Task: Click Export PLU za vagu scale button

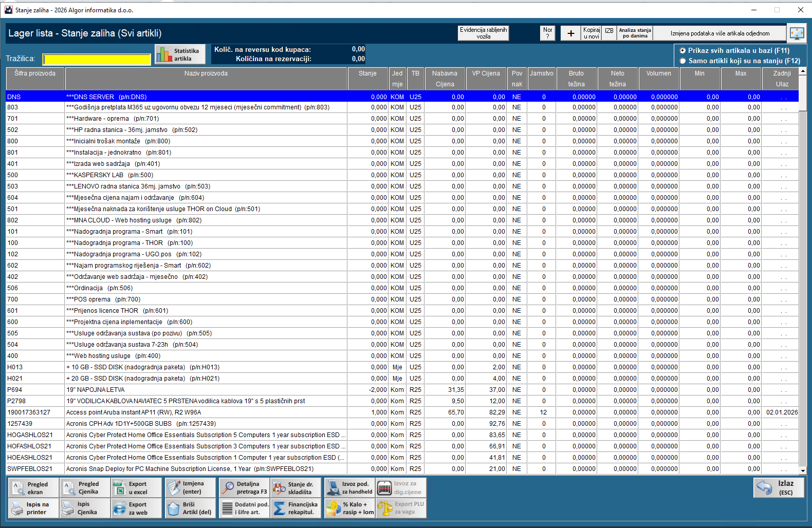Action: [401, 508]
